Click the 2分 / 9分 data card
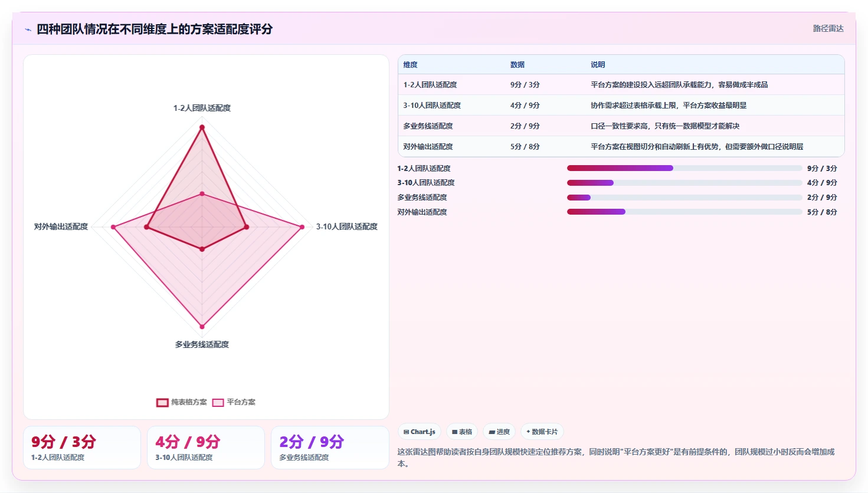 pyautogui.click(x=330, y=448)
